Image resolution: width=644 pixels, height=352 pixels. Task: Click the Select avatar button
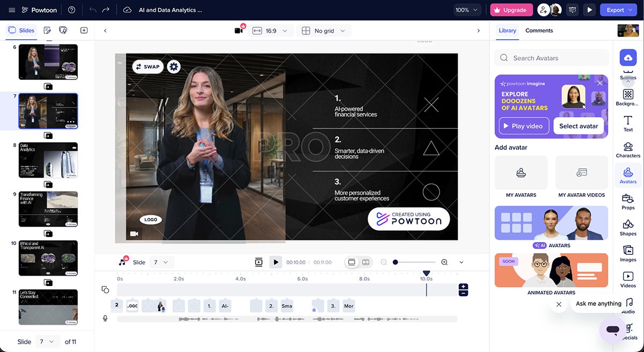[579, 126]
